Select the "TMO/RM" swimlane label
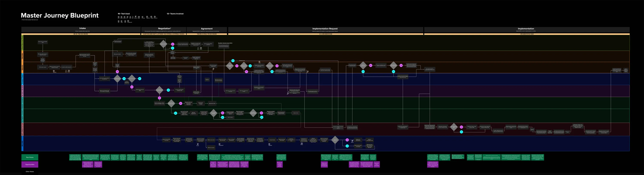 point(22,56)
